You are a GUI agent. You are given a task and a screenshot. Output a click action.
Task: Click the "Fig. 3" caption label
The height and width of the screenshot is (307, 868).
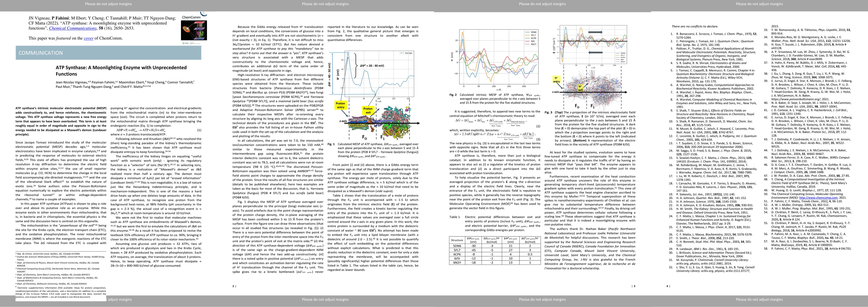pos(548,113)
